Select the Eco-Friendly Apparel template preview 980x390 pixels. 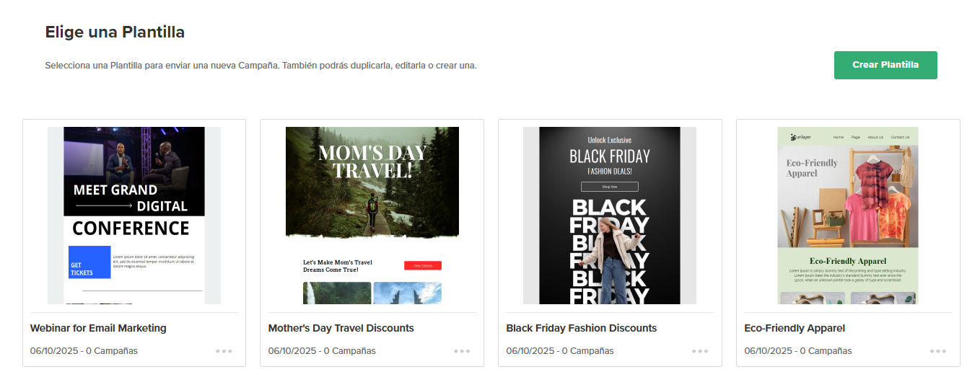coord(848,216)
